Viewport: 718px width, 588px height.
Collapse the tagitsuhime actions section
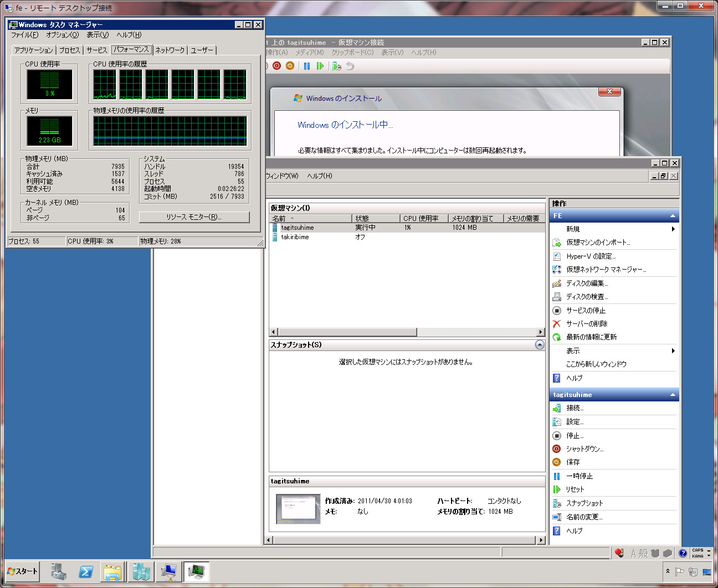click(673, 395)
